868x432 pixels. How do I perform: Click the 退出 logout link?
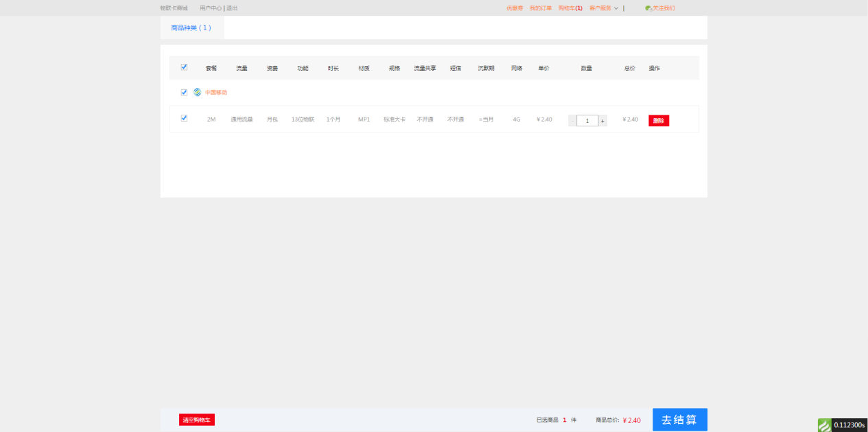[232, 8]
